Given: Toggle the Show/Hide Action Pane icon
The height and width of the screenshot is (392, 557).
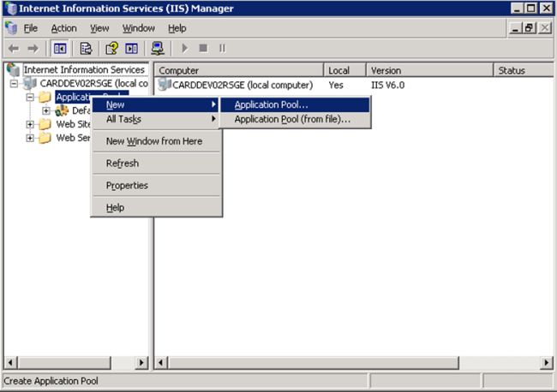Looking at the screenshot, I should 131,48.
